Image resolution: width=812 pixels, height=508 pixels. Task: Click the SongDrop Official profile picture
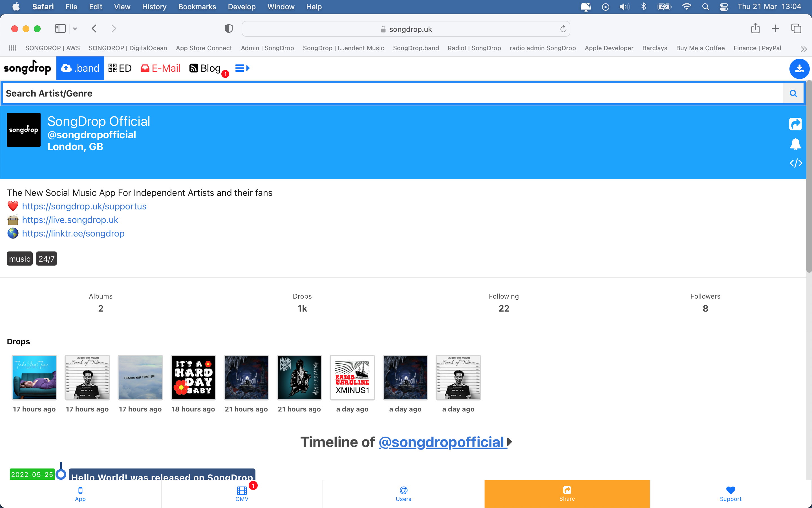(x=23, y=130)
